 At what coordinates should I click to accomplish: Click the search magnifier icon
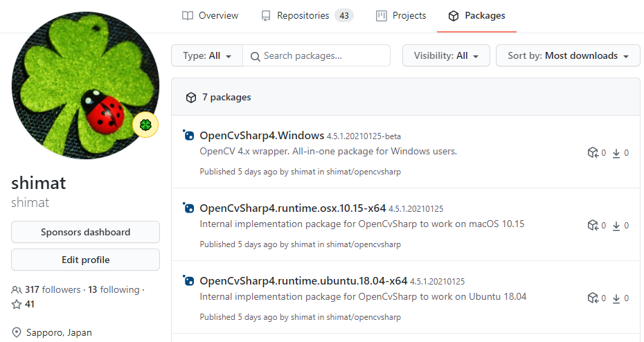click(x=255, y=56)
